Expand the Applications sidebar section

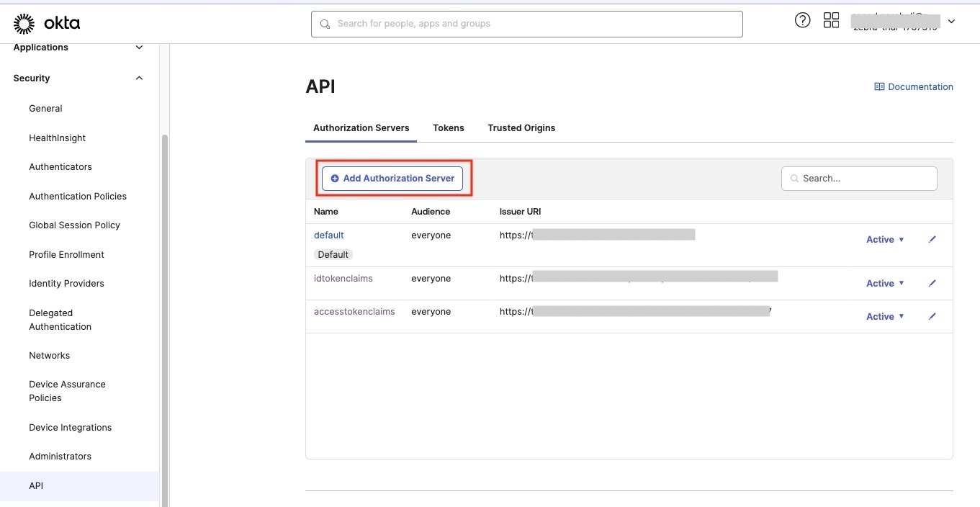pos(139,48)
